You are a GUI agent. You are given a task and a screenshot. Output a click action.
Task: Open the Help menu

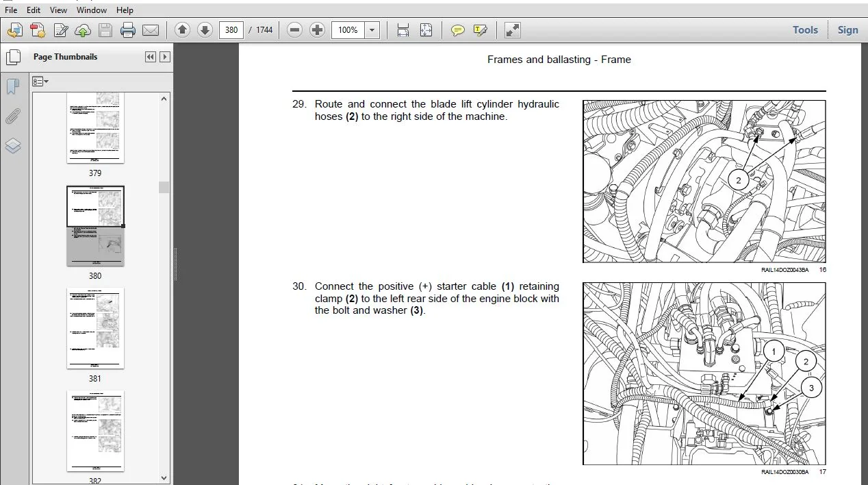[x=125, y=10]
